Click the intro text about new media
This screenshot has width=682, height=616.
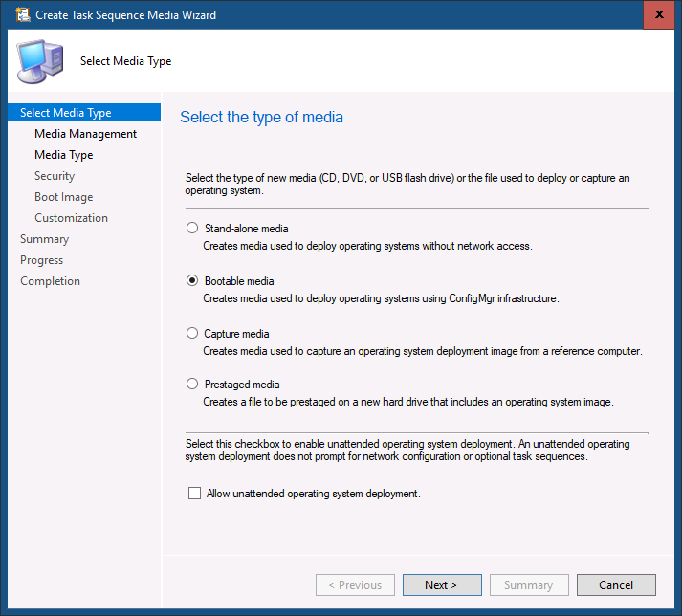(407, 184)
